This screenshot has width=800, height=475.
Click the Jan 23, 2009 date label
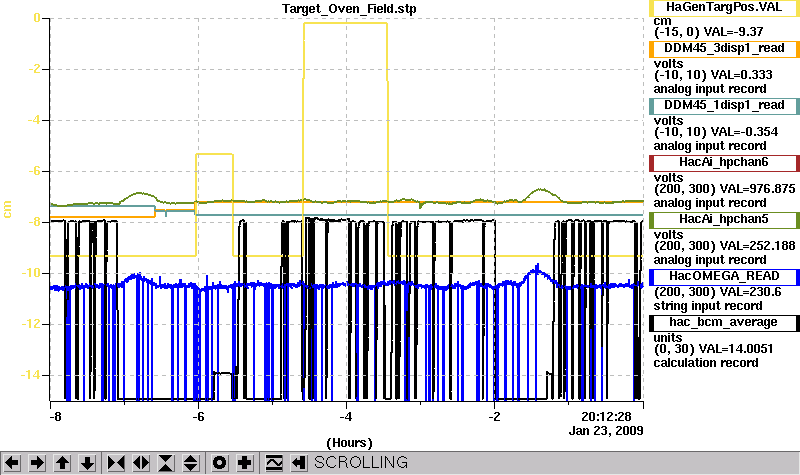(606, 431)
